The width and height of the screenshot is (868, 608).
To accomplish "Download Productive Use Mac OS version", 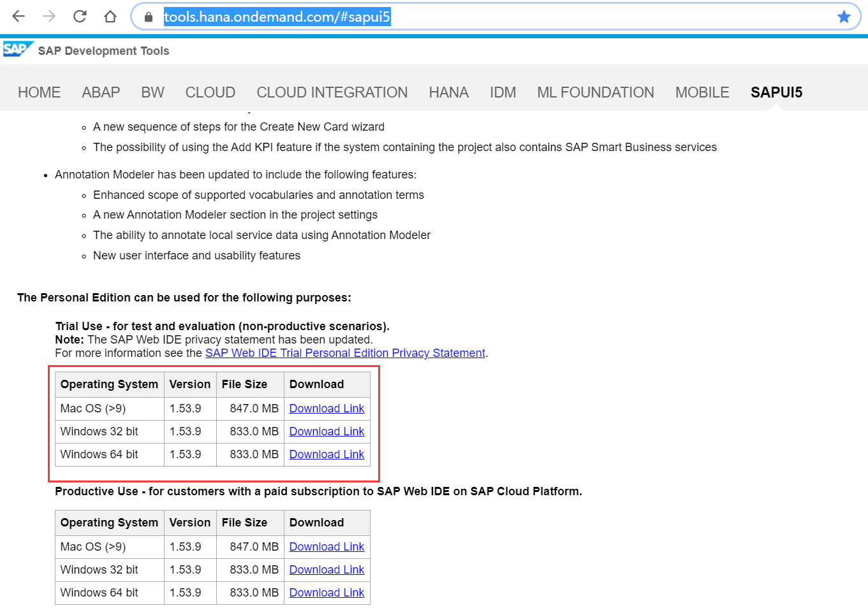I will 327,547.
